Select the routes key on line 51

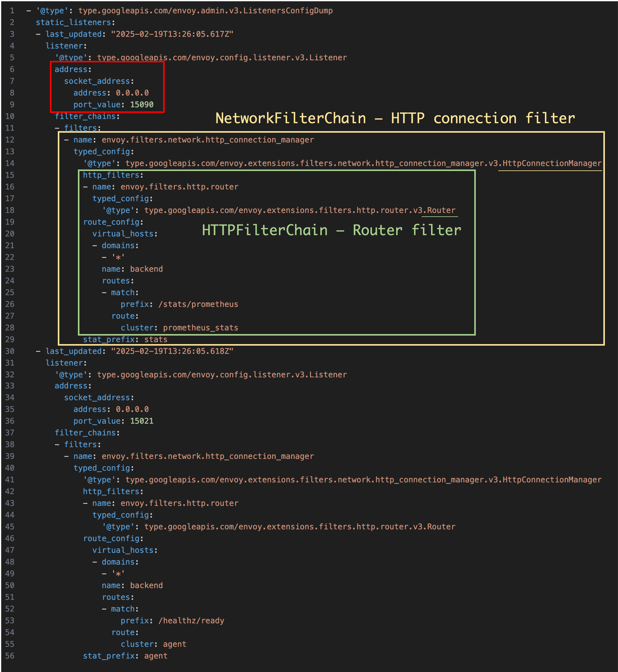pyautogui.click(x=116, y=597)
